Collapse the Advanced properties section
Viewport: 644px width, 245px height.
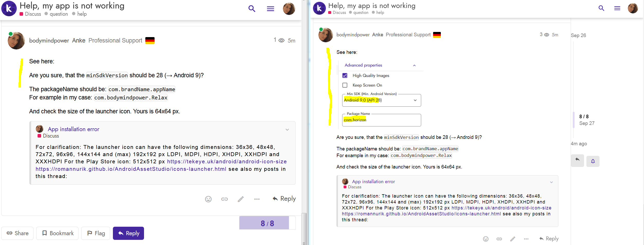pos(414,65)
